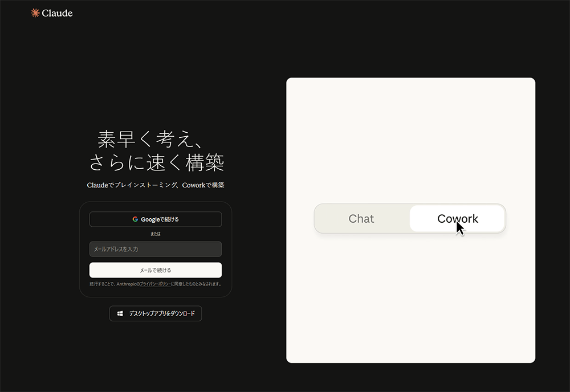The image size is (570, 392).
Task: Click the rounded Chat/Cowork switcher pill
Action: tap(410, 218)
